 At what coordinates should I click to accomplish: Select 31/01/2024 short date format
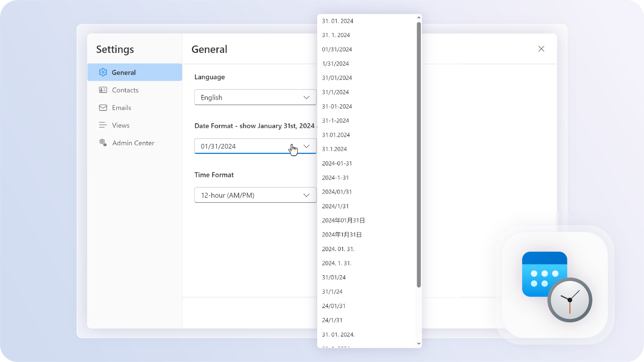(336, 78)
